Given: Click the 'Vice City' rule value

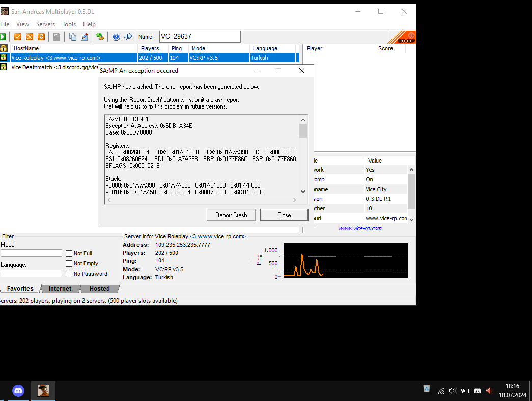Looking at the screenshot, I should (x=376, y=189).
